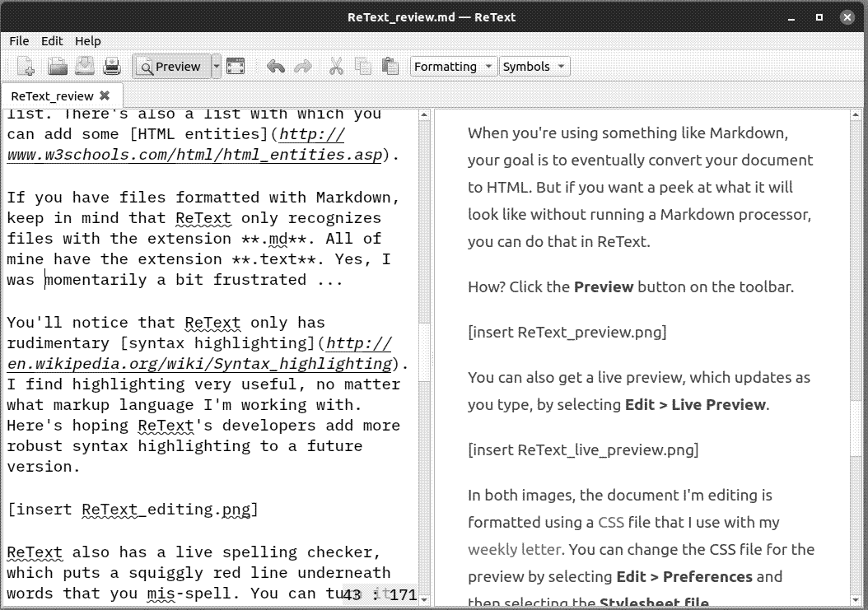The height and width of the screenshot is (610, 868).
Task: Open the Help menu
Action: (x=88, y=41)
